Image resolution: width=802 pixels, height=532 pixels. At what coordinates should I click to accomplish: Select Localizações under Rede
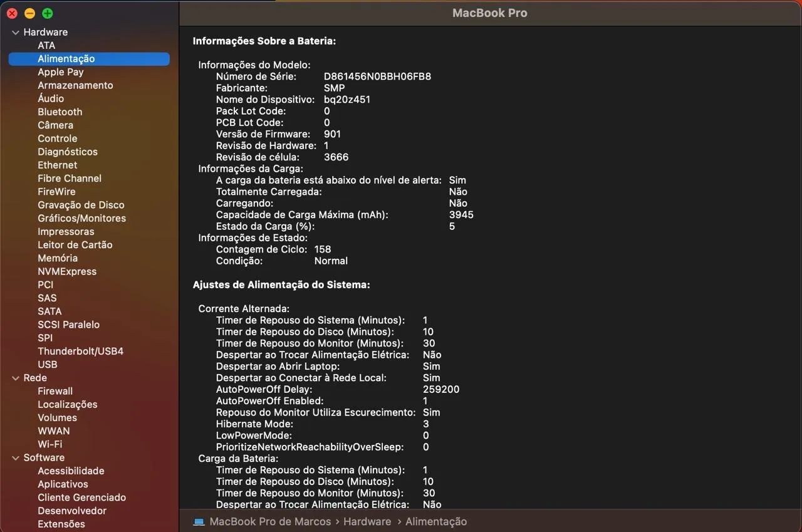coord(68,404)
